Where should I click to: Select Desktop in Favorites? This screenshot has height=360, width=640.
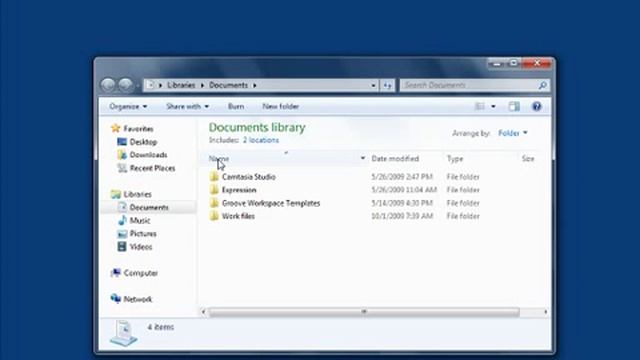point(143,142)
